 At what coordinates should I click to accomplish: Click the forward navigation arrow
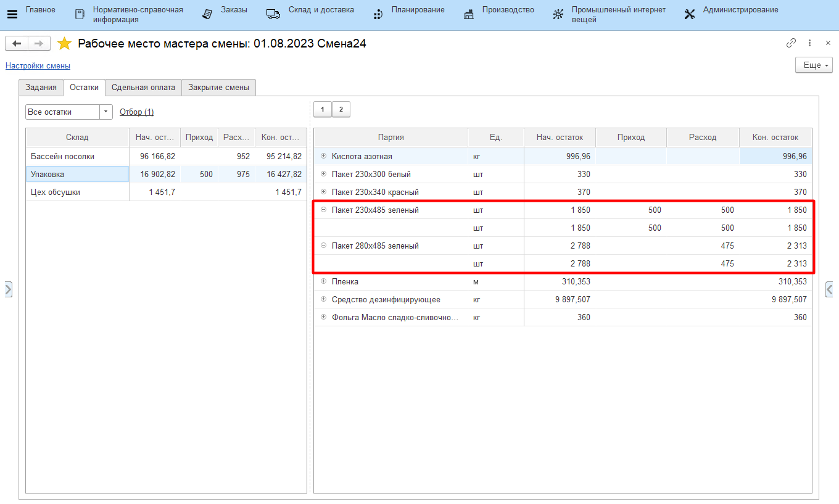[38, 43]
